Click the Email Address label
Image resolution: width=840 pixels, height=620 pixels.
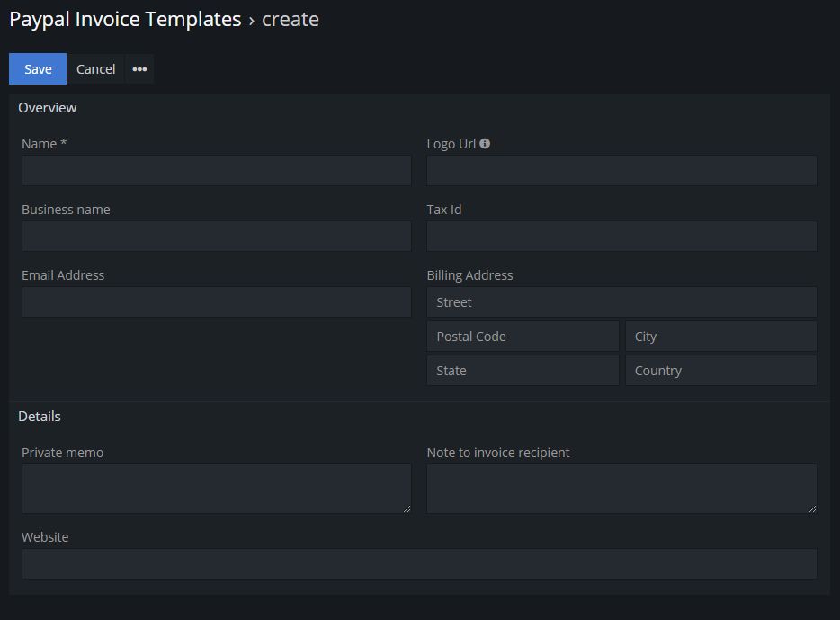click(63, 275)
